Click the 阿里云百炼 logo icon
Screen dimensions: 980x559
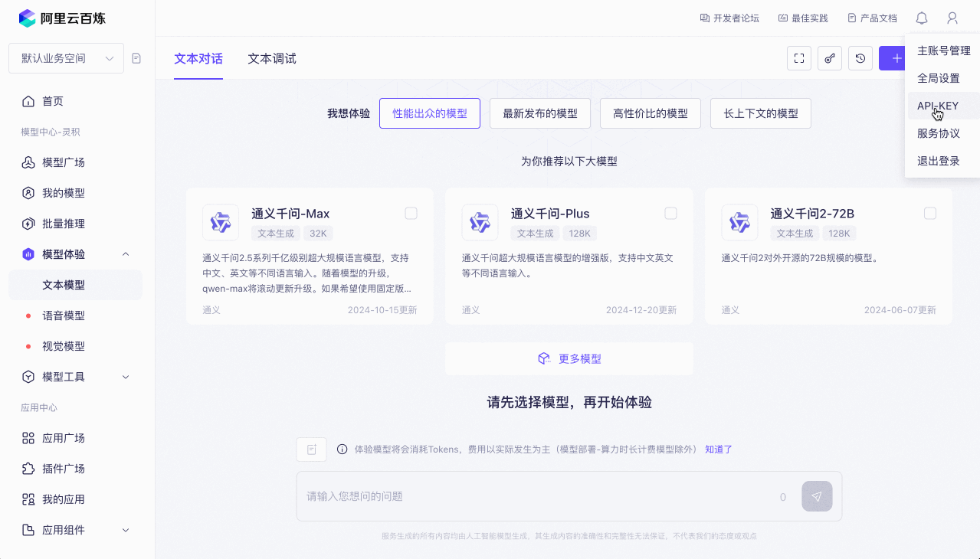(28, 18)
